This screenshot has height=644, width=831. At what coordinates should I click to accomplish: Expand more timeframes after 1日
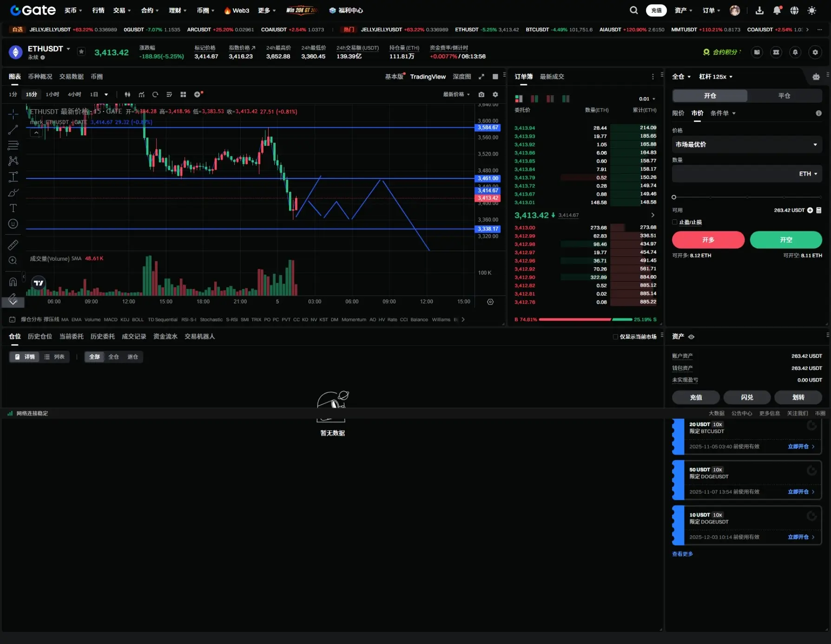(x=106, y=94)
